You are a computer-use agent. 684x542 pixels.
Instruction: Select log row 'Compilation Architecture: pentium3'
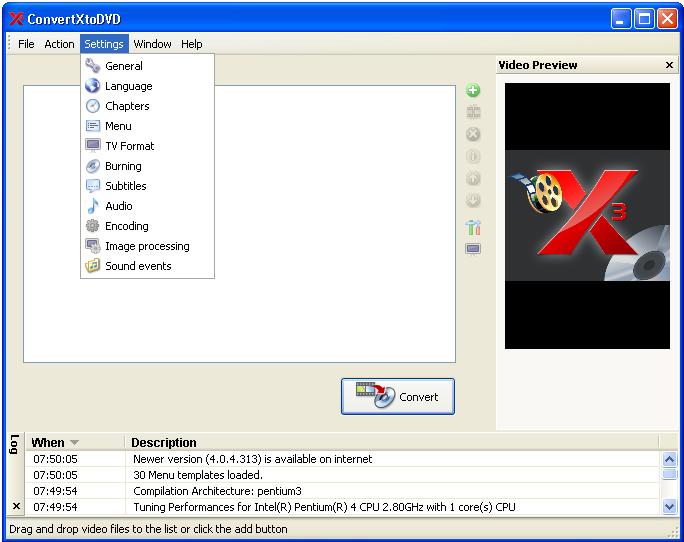click(x=342, y=491)
